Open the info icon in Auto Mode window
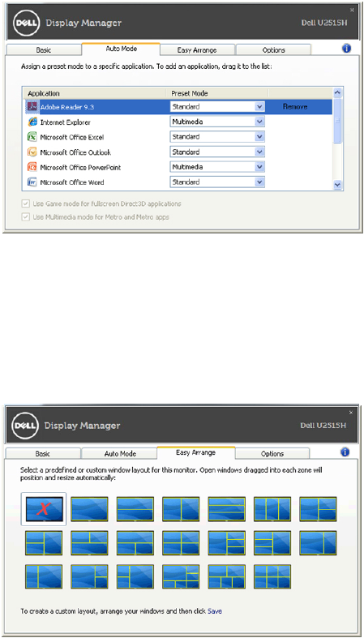364x638 pixels. tap(346, 48)
